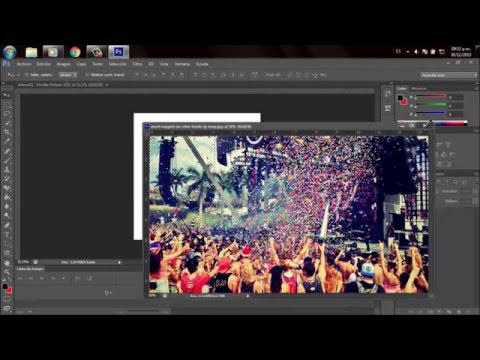Select the Blur tool
Screen dimensions: 480x360
point(7,207)
